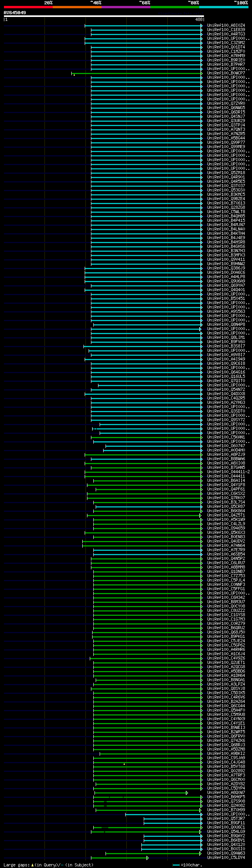The height and width of the screenshot is (868, 252).
Task: Select label UniRef100_Q6CG44
Action: 226,706
